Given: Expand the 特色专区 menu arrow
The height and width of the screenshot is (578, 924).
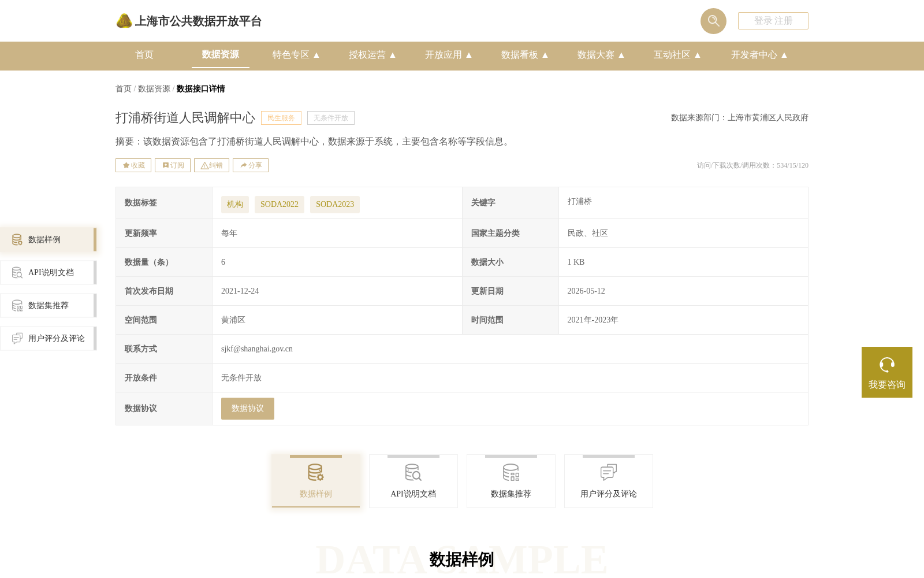Looking at the screenshot, I should tap(316, 55).
